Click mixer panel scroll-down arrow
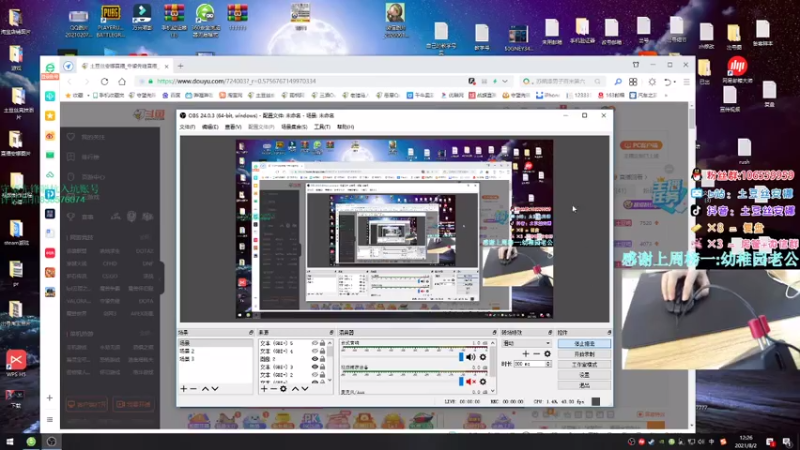 (x=492, y=391)
